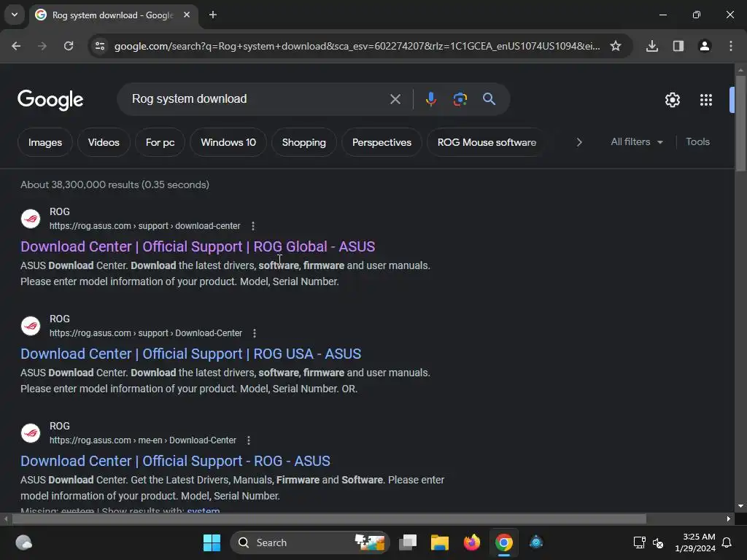Image resolution: width=747 pixels, height=560 pixels.
Task: Open the clock and date panel
Action: coord(695,542)
